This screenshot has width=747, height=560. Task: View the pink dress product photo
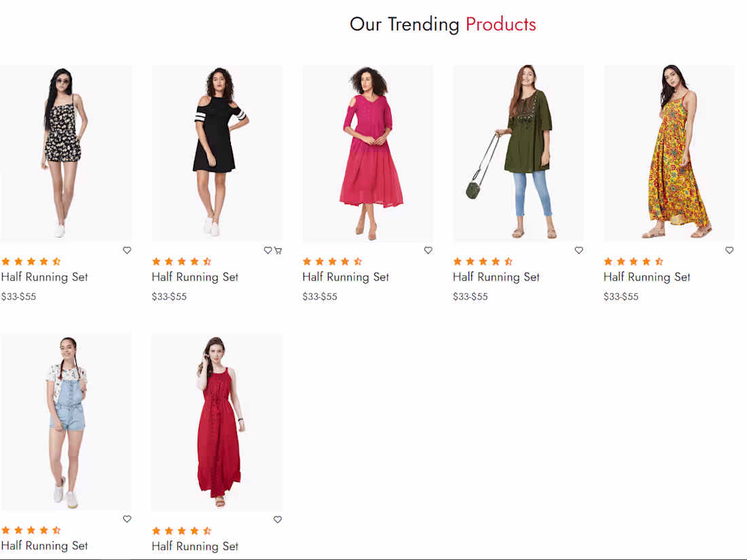click(367, 153)
